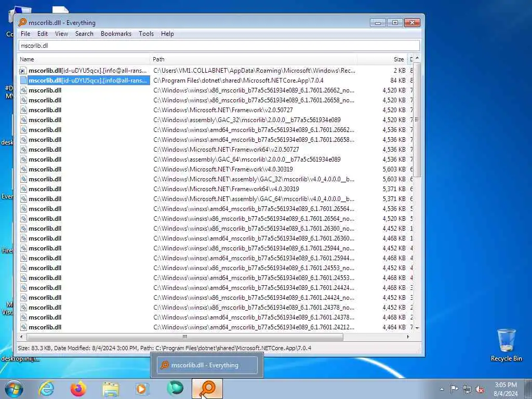Sort results by the Path column header

[x=254, y=59]
